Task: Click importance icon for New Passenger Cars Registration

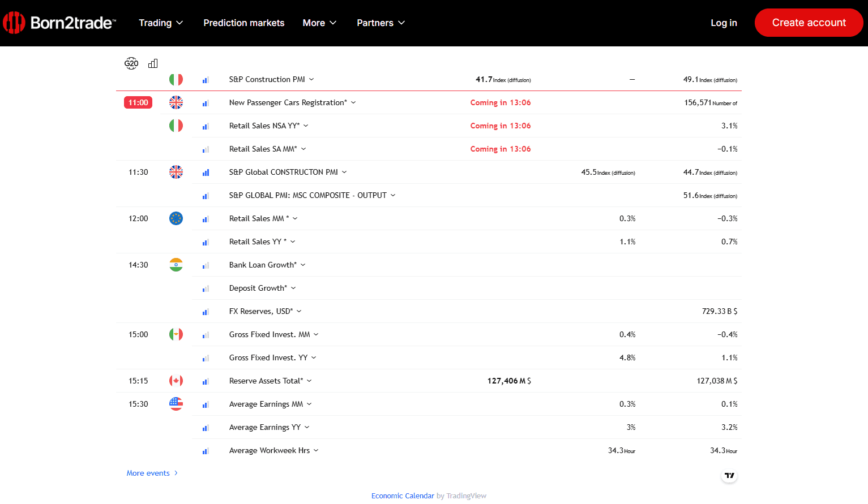Action: [206, 104]
